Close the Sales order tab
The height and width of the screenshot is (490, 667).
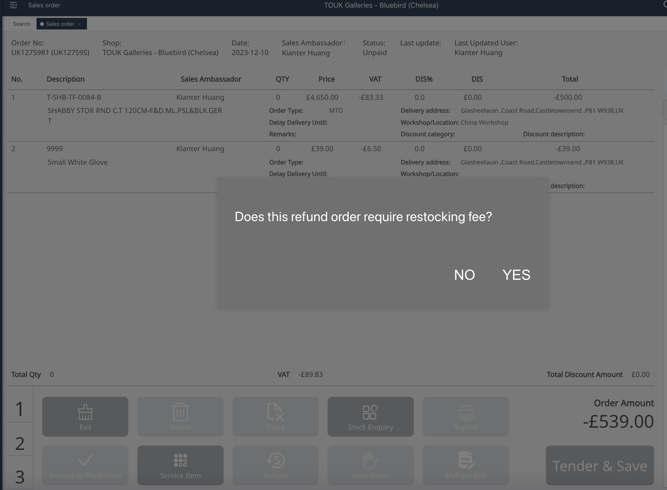click(80, 24)
